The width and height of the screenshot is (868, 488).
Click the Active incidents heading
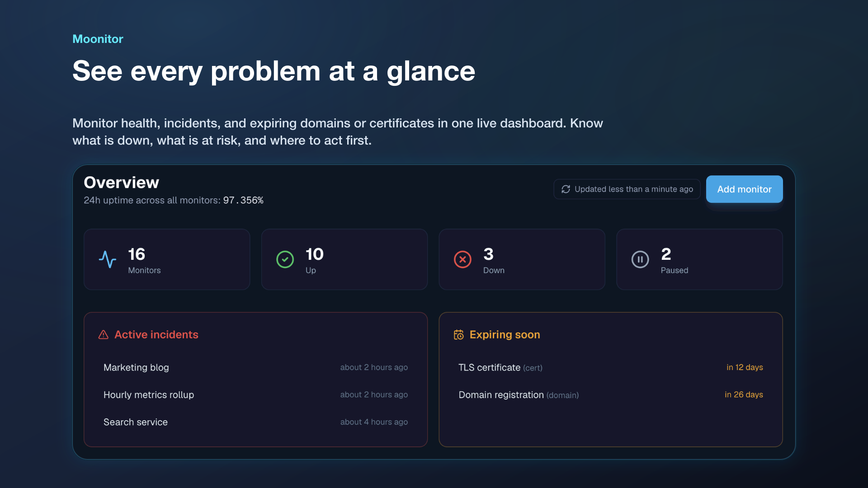156,334
